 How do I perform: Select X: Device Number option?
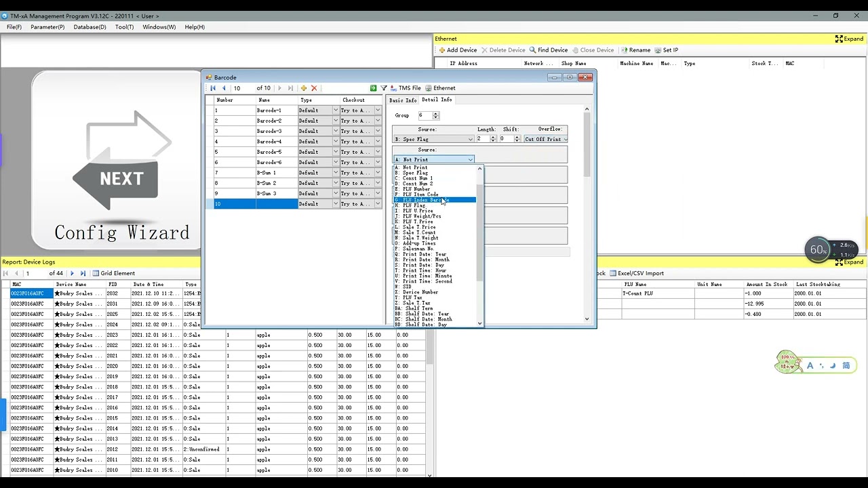pos(435,292)
